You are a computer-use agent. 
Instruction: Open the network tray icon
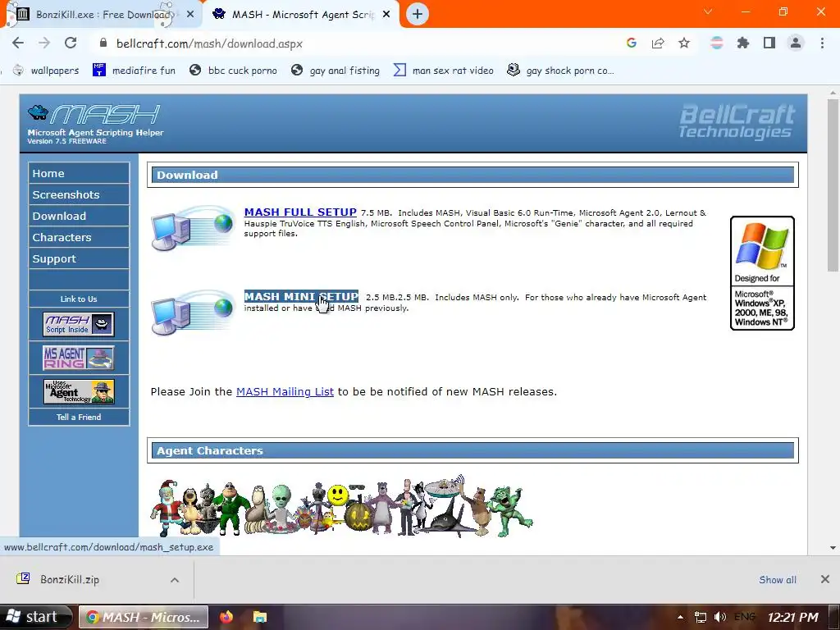[x=700, y=617]
